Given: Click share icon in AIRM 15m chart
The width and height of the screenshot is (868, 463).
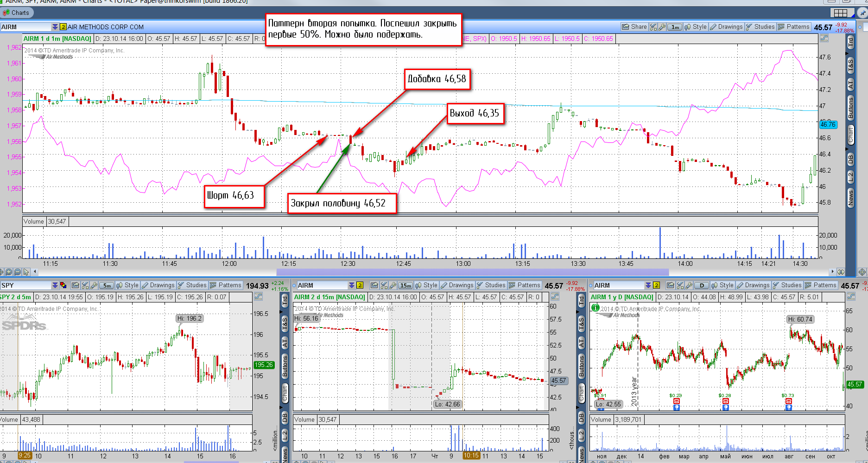Looking at the screenshot, I should (x=374, y=285).
